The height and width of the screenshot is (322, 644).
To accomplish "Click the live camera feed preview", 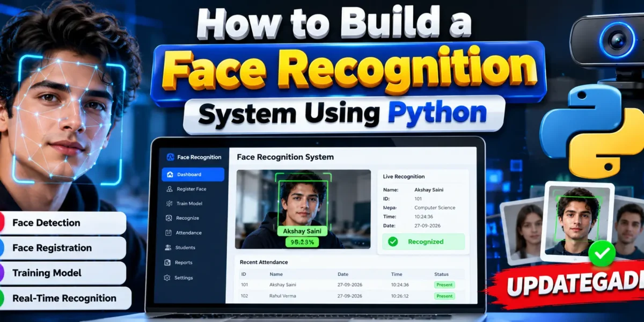I will pos(303,209).
